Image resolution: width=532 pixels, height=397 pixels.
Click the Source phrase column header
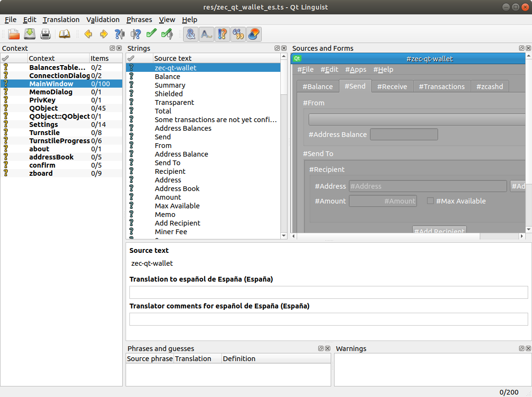(150, 359)
